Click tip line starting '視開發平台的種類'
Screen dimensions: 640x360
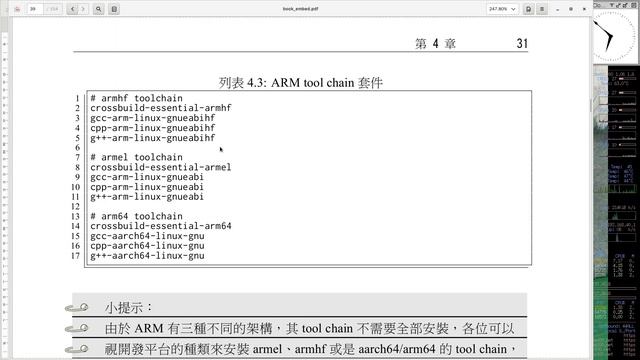(310, 349)
